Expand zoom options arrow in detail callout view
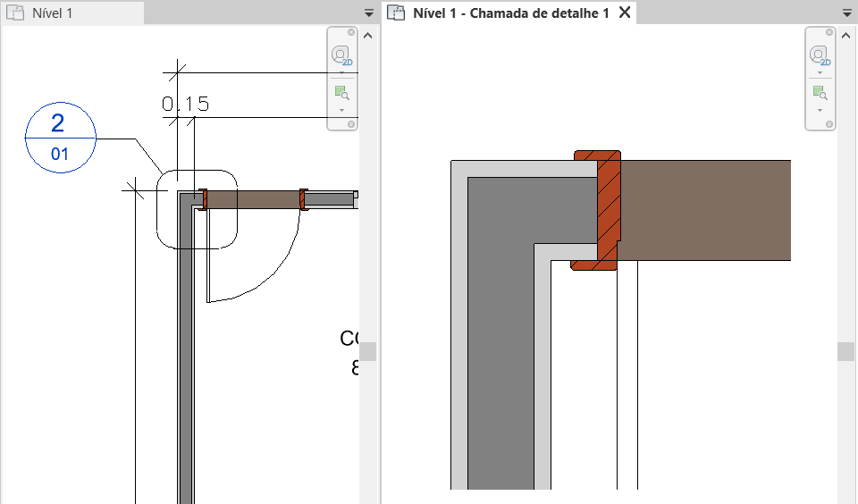 pos(820,109)
